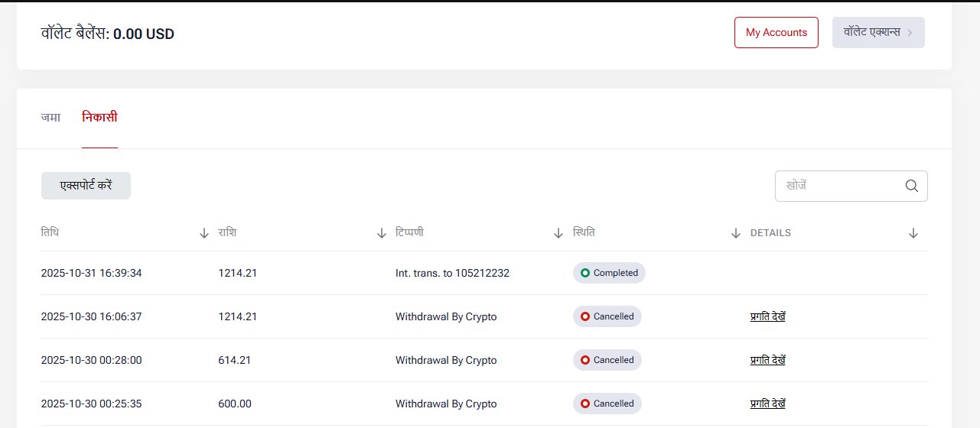Sort by the टिप्पणी column arrow
Screen dimensions: 980x428
tap(558, 233)
